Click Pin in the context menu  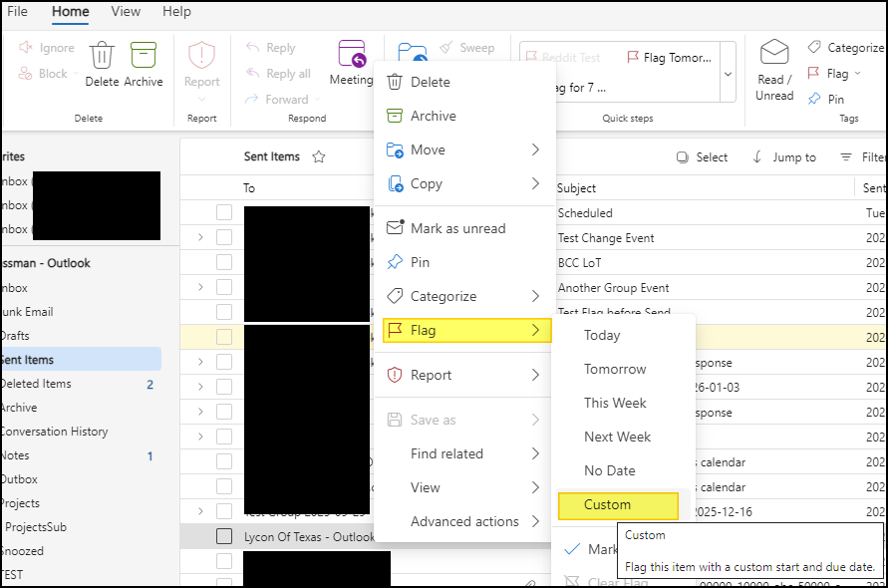pos(420,262)
